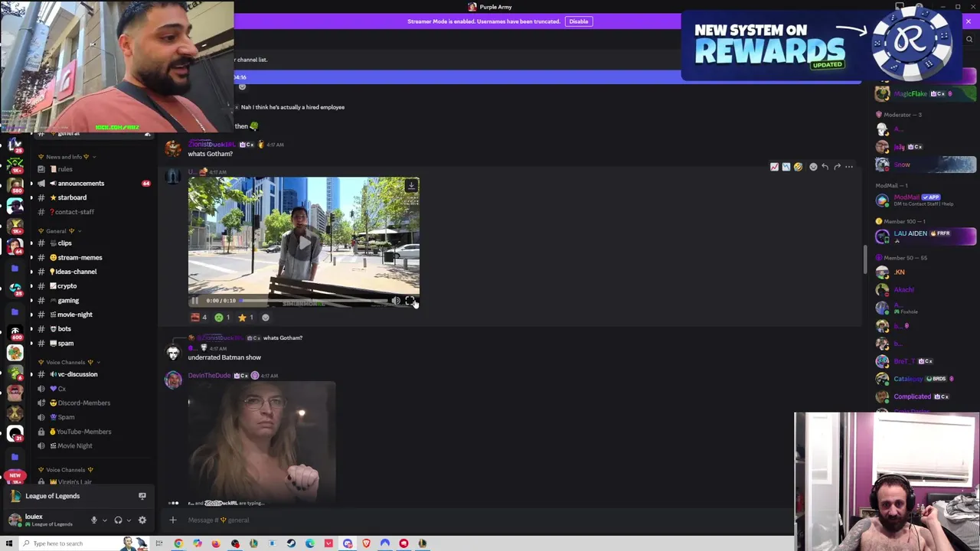This screenshot has height=551, width=980.
Task: Click the 'whats Gotham?' reply reference
Action: [283, 337]
